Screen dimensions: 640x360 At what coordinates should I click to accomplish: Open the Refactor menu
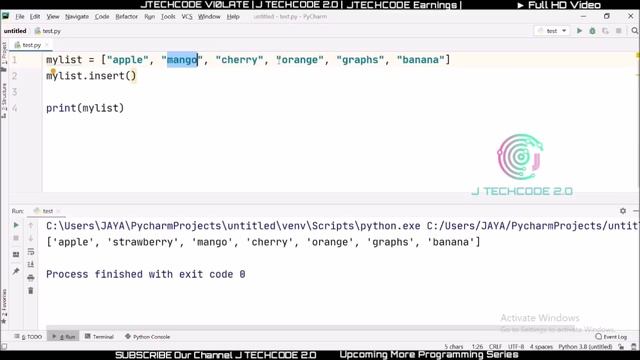(x=127, y=17)
